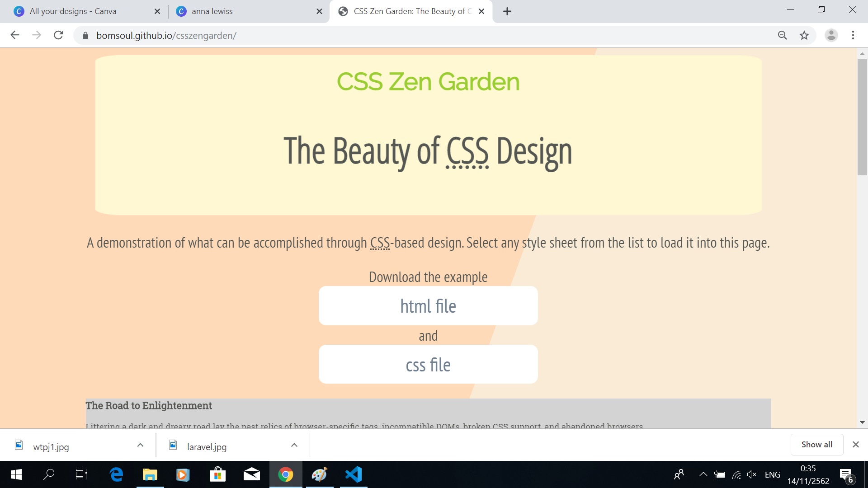Open Microsoft Store from taskbar

coord(217,474)
